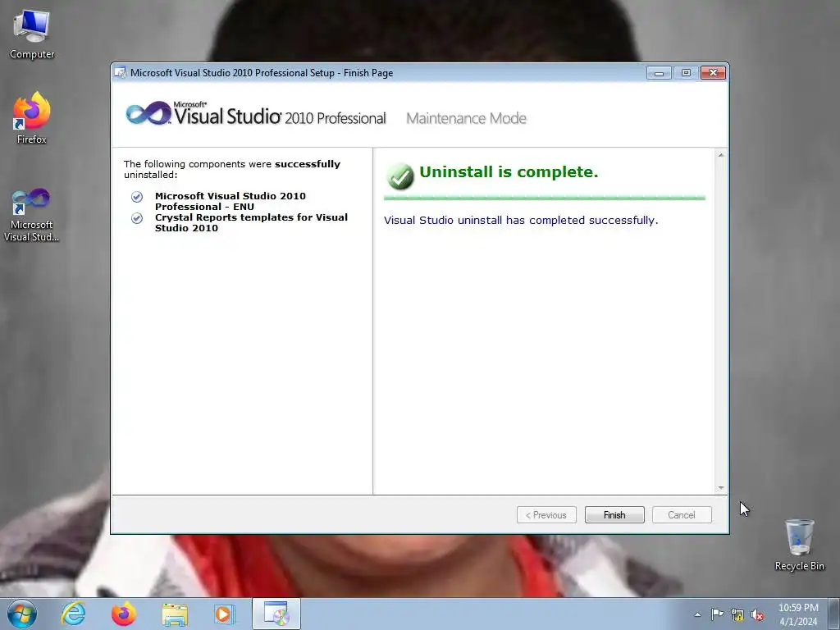Launch Firefox from the taskbar
The image size is (840, 630).
tap(124, 614)
